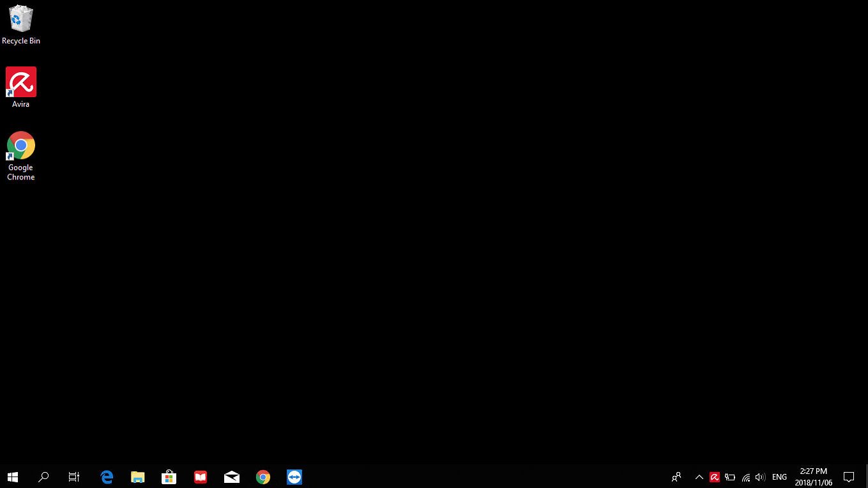Show hidden tray icons chevron
Screen dimensions: 868x488
pyautogui.click(x=699, y=477)
